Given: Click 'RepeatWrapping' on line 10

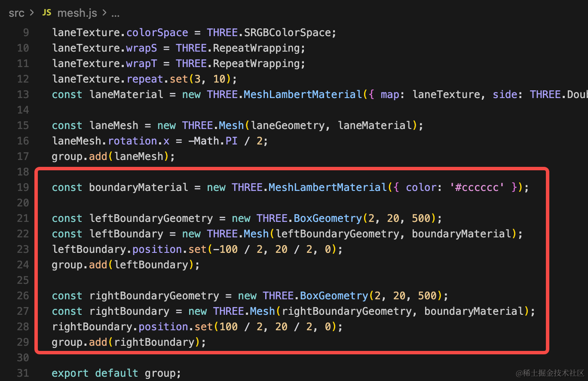Looking at the screenshot, I should click(256, 48).
